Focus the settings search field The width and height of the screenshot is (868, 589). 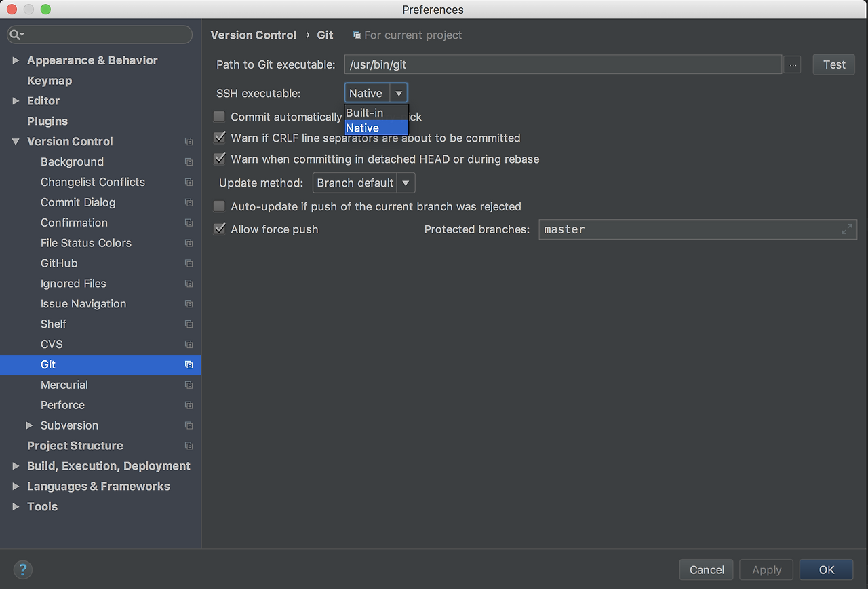[100, 35]
